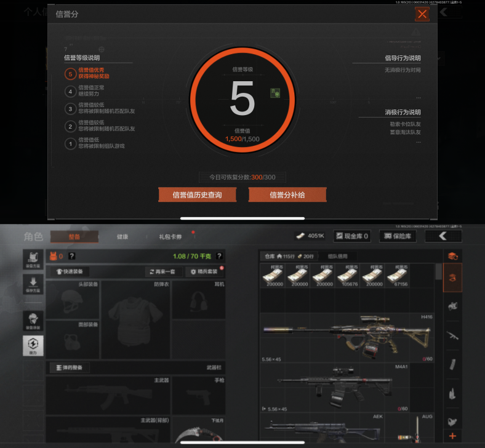
Task: Open the 手枪 pistol slot
Action: tap(199, 396)
